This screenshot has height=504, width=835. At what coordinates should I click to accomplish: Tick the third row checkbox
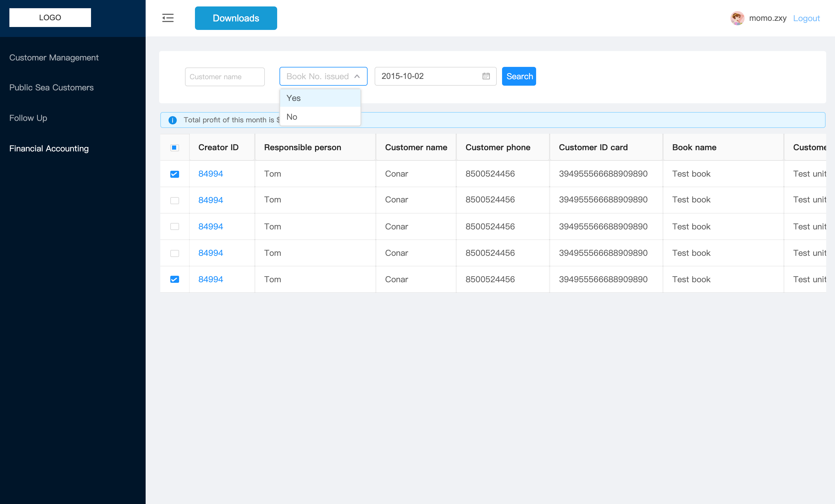point(174,226)
